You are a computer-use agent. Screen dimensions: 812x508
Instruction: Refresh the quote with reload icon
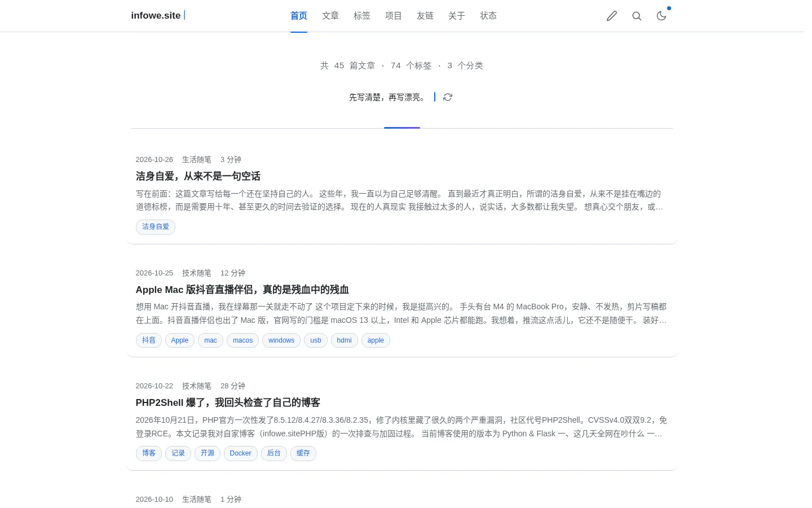click(448, 97)
